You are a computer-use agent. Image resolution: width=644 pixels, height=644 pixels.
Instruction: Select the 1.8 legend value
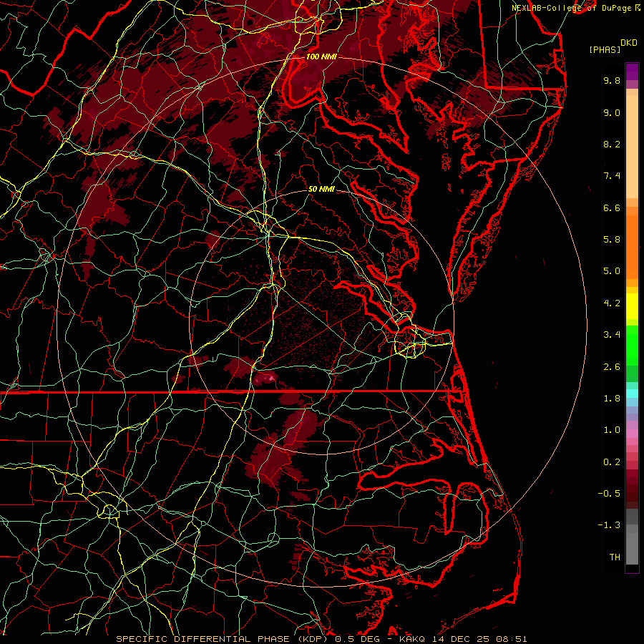612,399
